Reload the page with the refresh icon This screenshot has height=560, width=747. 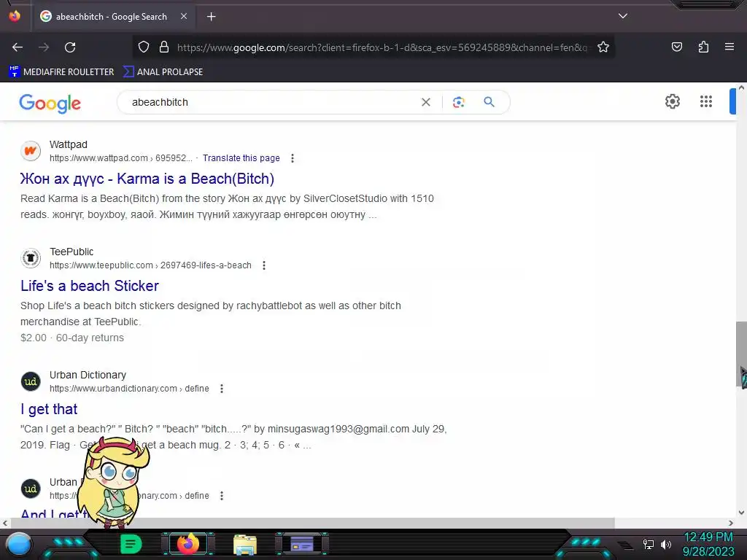click(x=70, y=47)
